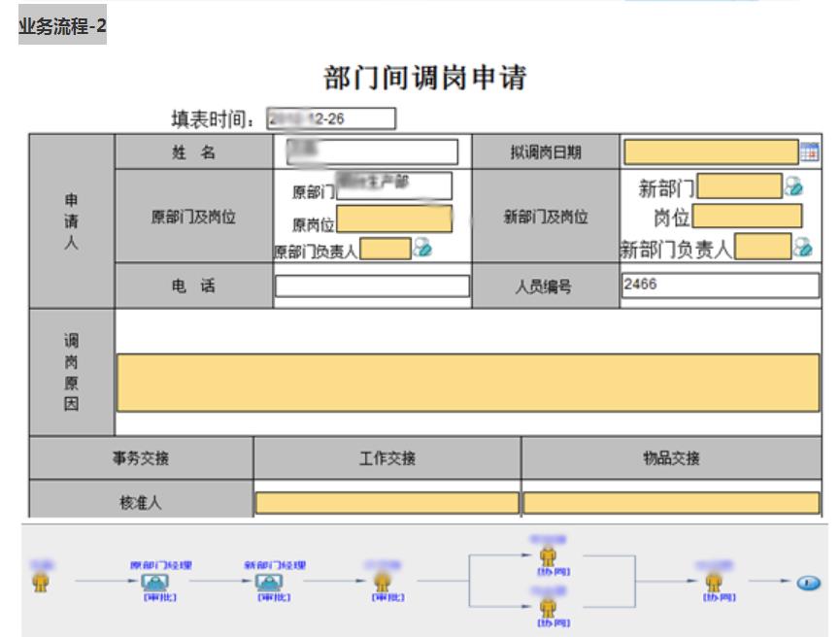
Task: Click the third 审批 person node icon
Action: coord(383,582)
